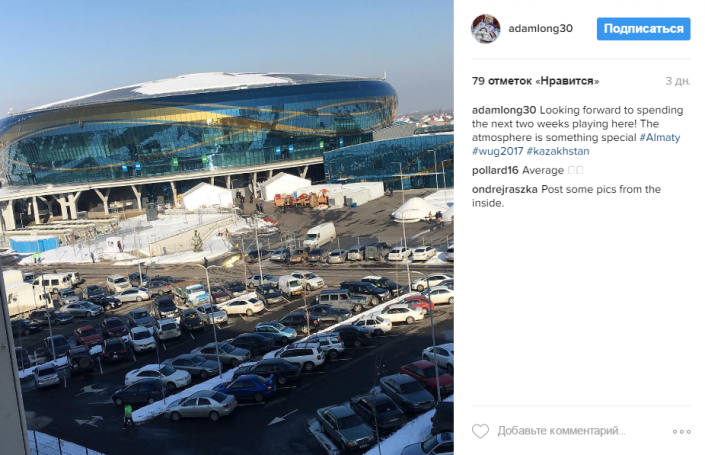Screen dimensions: 705x455
Task: Show the 79 likes list
Action: click(535, 81)
